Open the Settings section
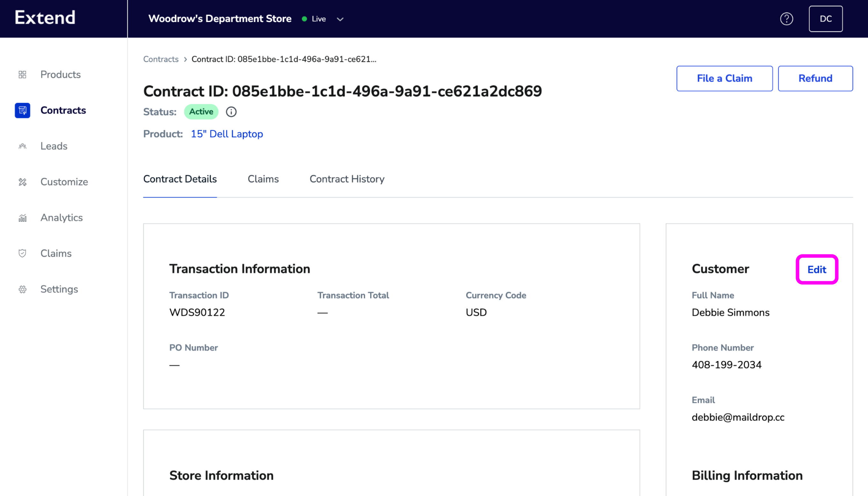Screen dimensions: 868x496 click(59, 289)
